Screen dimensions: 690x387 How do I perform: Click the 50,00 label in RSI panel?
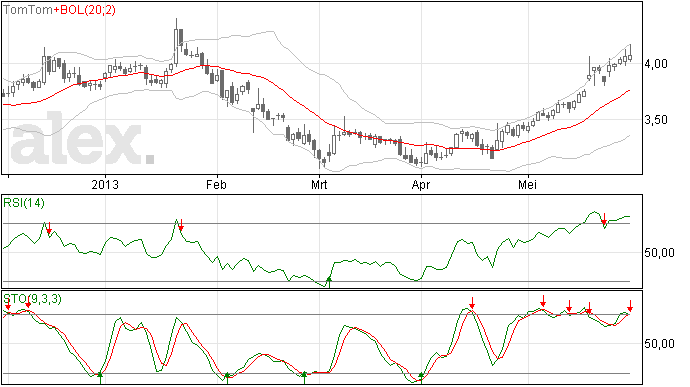click(x=659, y=253)
